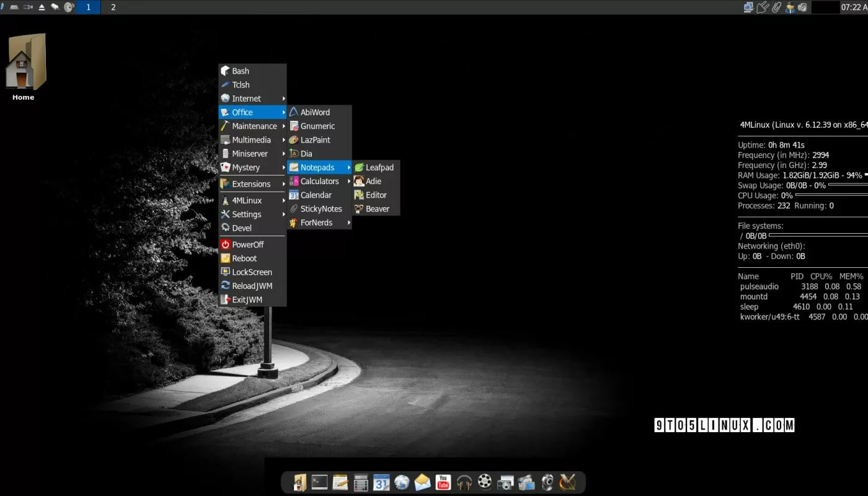Switch to workspace 1

click(x=88, y=7)
